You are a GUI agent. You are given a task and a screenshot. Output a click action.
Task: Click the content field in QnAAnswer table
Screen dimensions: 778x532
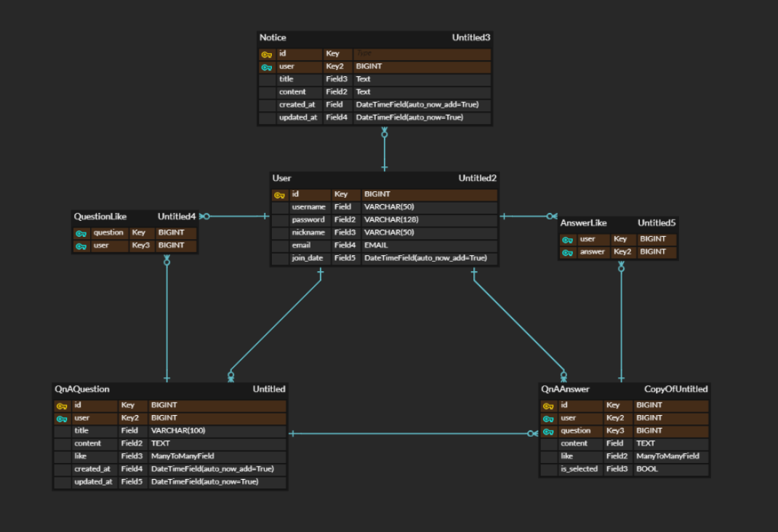point(574,444)
